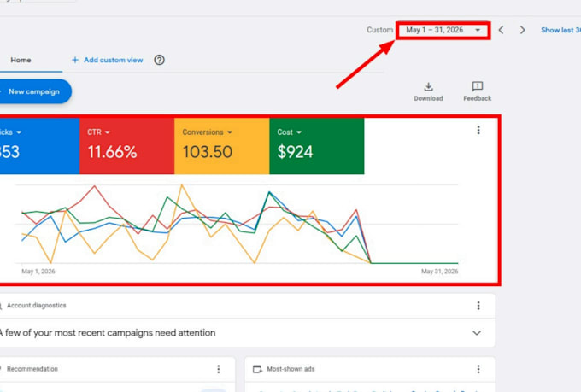Open the performance chart card's more options menu
581x392 pixels.
(x=478, y=130)
